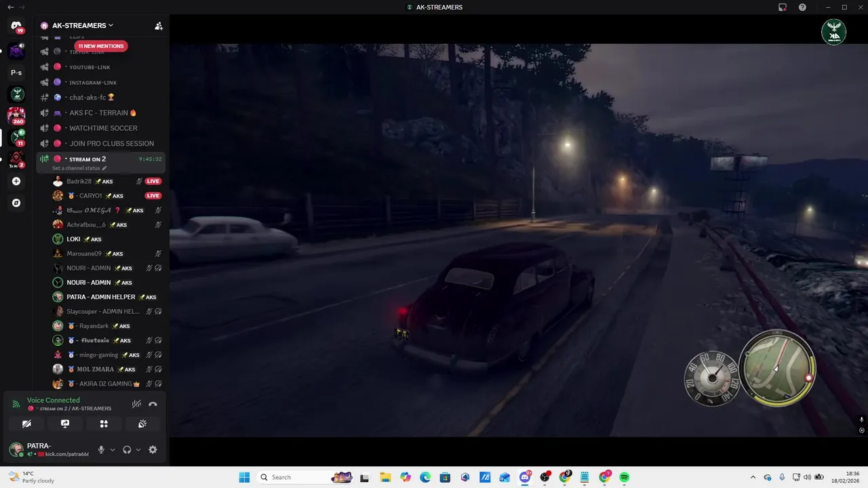The image size is (868, 488).
Task: Open Microsoft Store from taskbar
Action: coord(445,477)
